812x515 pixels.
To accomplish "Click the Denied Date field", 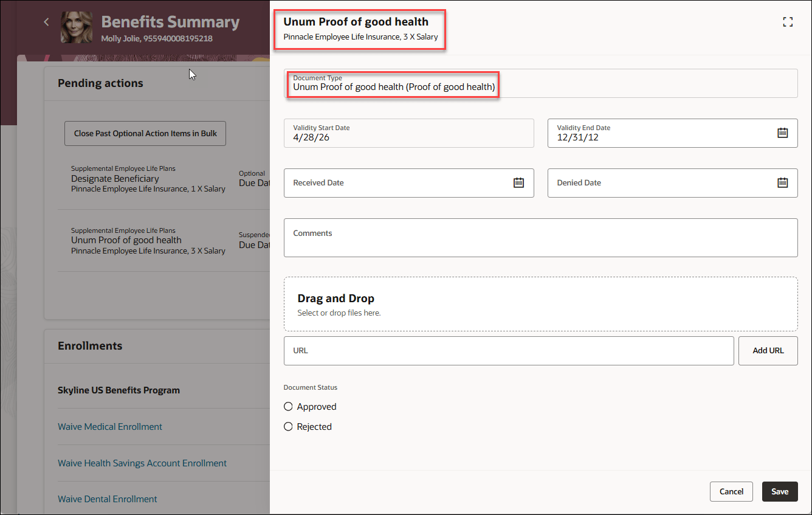I will (672, 183).
